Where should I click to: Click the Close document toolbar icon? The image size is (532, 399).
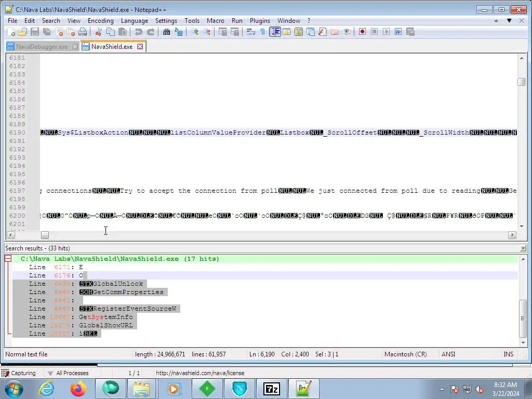[59, 32]
